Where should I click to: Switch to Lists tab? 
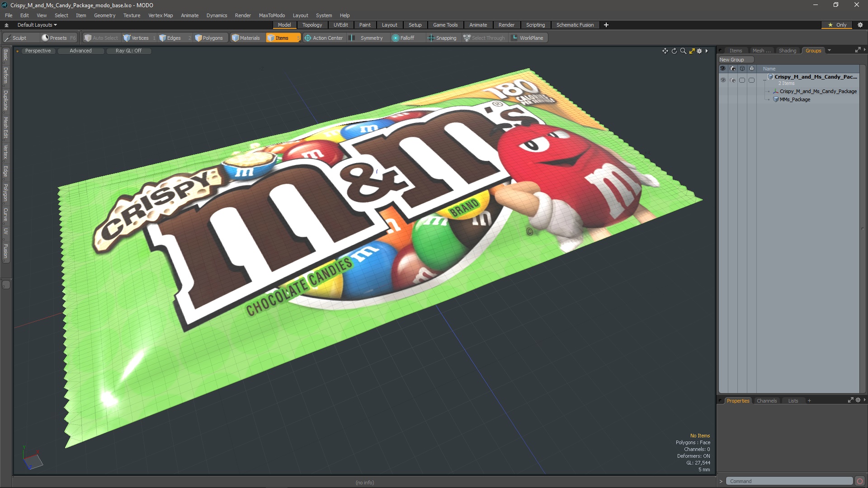pyautogui.click(x=793, y=401)
